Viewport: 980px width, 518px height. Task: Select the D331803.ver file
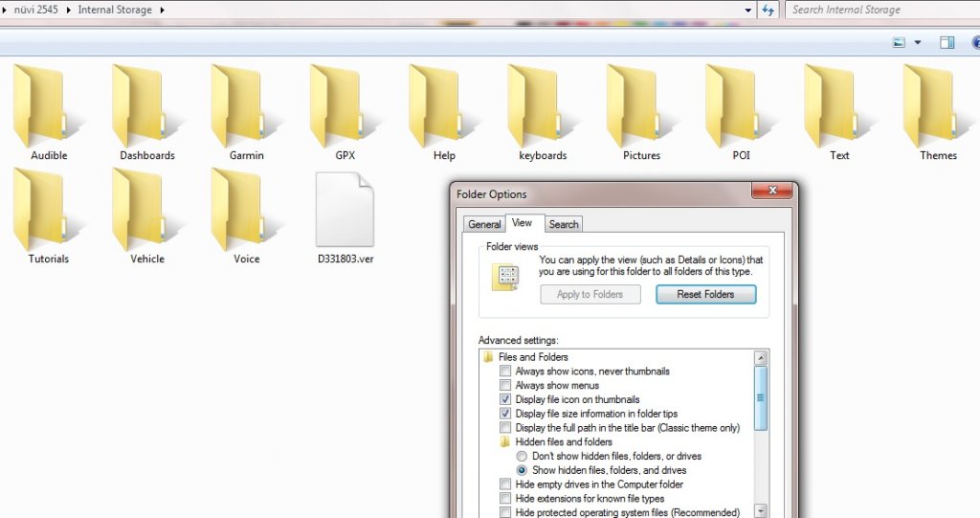345,217
